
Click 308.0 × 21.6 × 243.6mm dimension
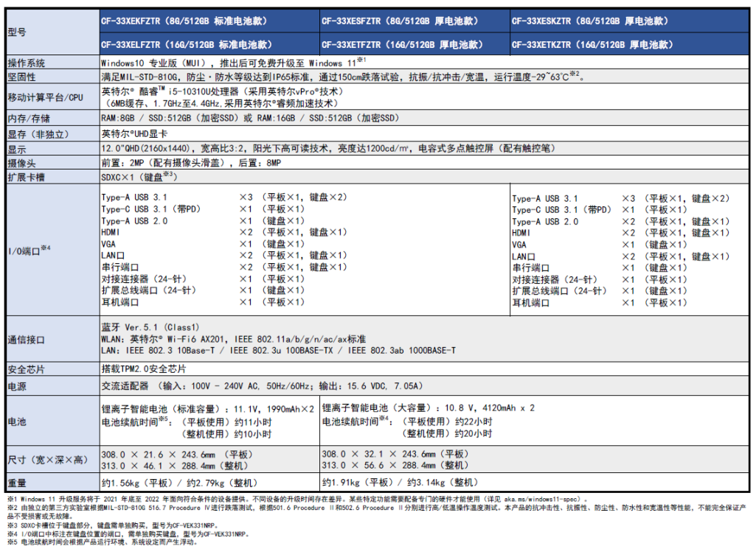(x=177, y=455)
